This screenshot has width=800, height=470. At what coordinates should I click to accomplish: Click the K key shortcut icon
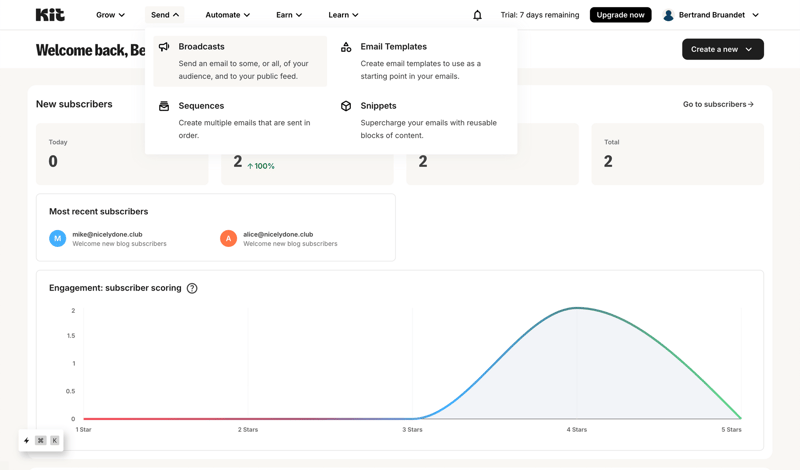coord(55,440)
